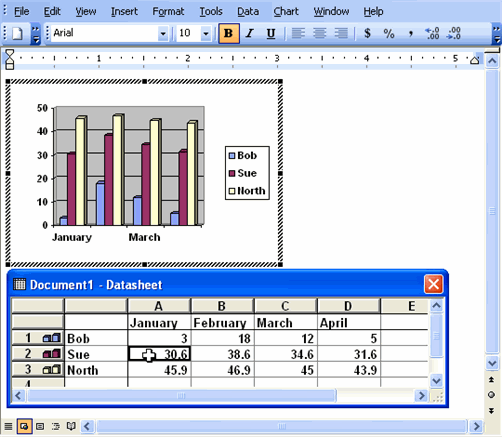Open the Arial font name dropdown
502x437 pixels.
[163, 34]
